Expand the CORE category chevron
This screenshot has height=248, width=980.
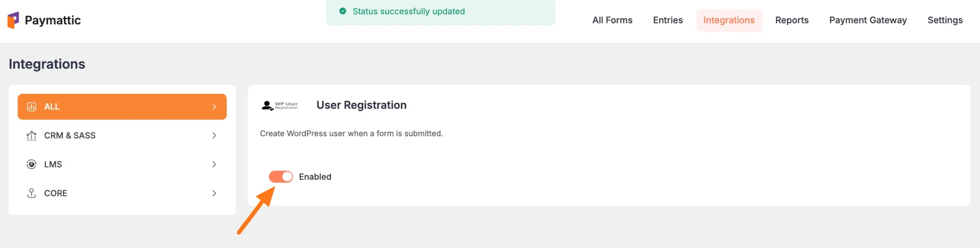pos(214,193)
